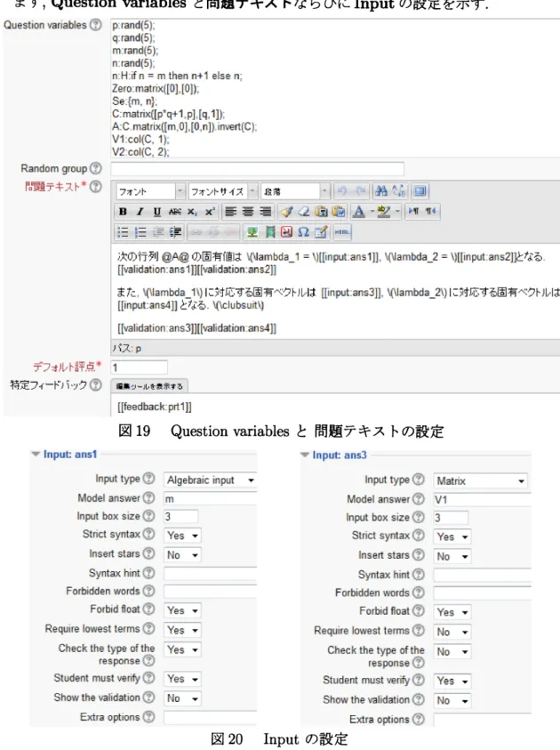
Task: Open highlight color dropdown arrow
Action: pyautogui.click(x=396, y=212)
